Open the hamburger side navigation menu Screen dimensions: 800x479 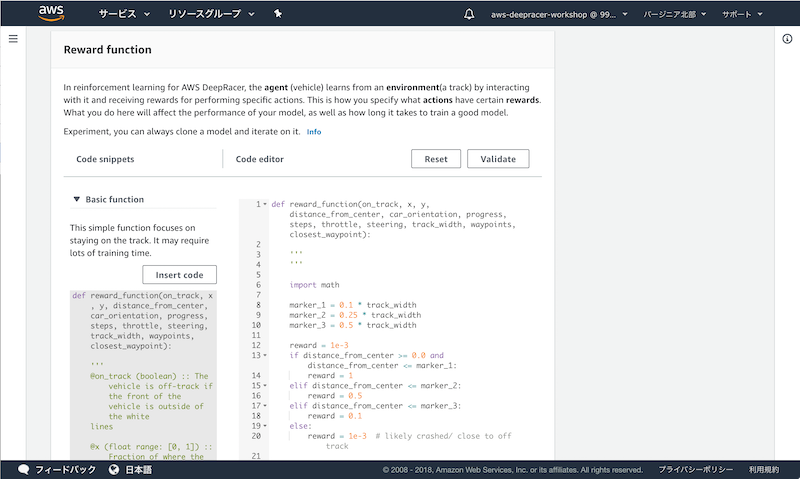pos(13,39)
